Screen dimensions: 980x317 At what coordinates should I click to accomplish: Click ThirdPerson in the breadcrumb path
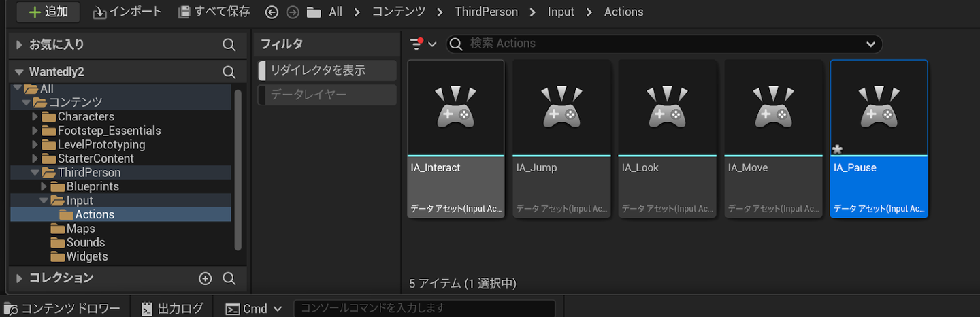(x=486, y=12)
